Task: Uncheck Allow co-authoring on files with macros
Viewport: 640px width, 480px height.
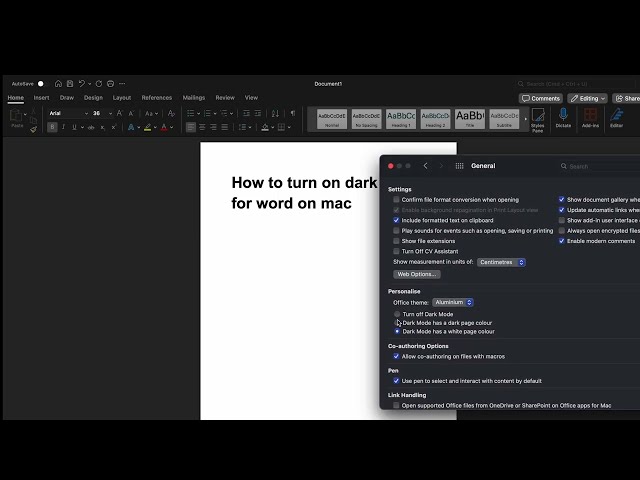Action: (396, 356)
